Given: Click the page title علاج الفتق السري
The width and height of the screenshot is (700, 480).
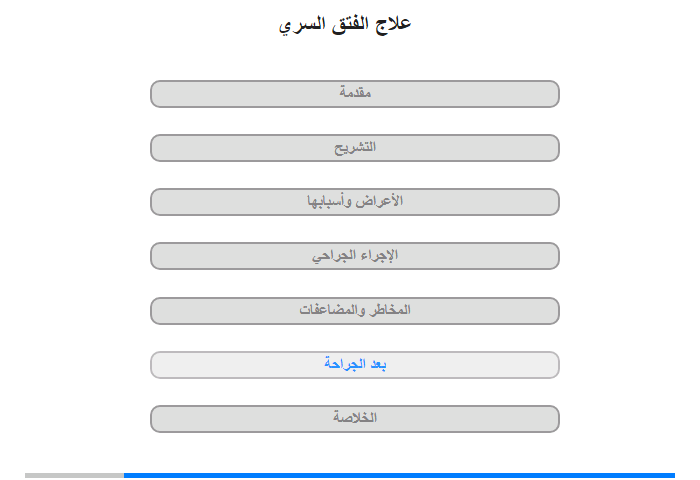Looking at the screenshot, I should tap(345, 24).
